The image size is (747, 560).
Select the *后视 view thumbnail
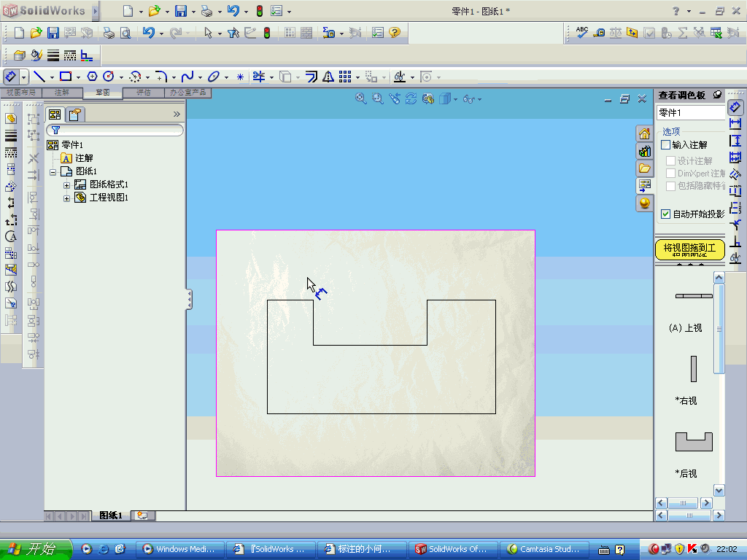[x=694, y=441]
